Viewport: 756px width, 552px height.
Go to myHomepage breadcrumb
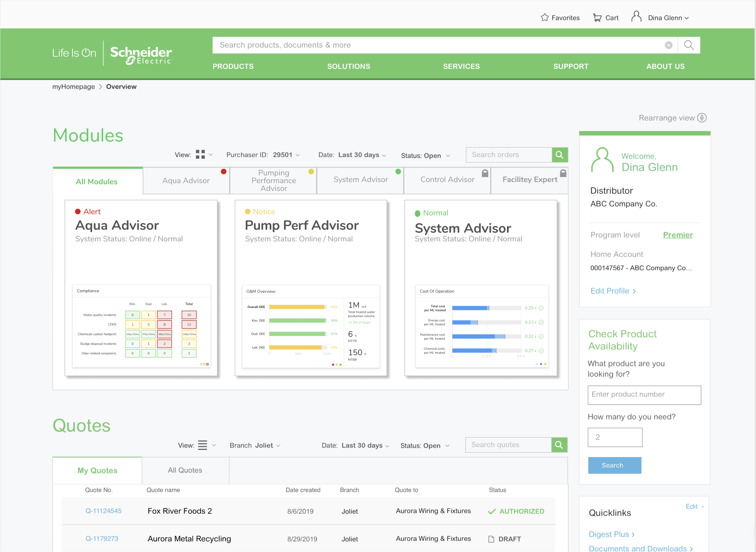tap(73, 87)
